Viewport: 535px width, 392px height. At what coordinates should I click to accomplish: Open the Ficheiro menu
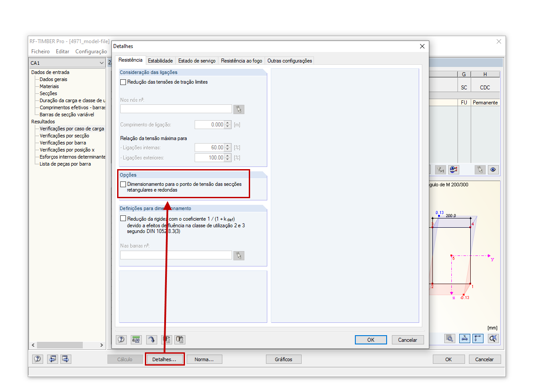coord(40,52)
